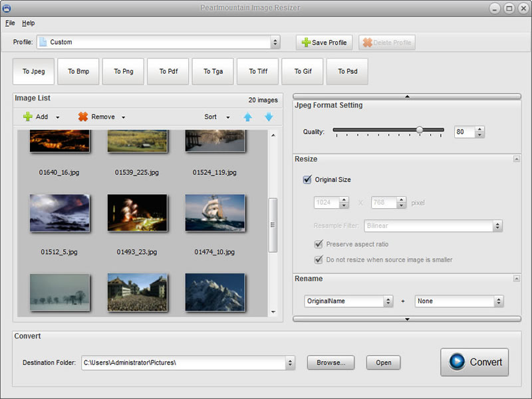Toggle Preserve aspect ratio checkbox
The width and height of the screenshot is (532, 399).
319,244
